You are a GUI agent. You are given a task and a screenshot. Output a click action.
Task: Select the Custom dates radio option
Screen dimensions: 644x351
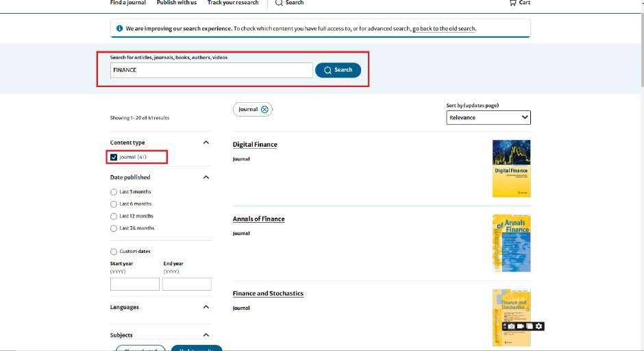click(114, 252)
